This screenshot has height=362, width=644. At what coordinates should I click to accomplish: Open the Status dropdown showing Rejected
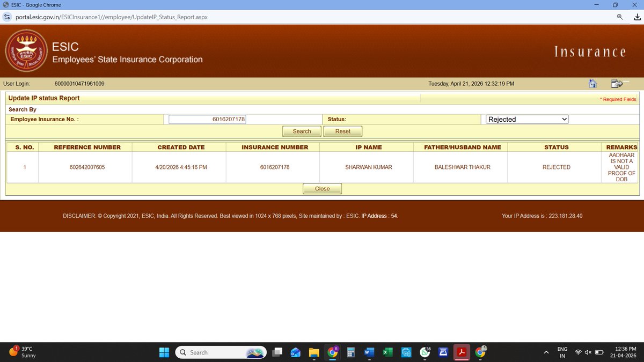[527, 120]
